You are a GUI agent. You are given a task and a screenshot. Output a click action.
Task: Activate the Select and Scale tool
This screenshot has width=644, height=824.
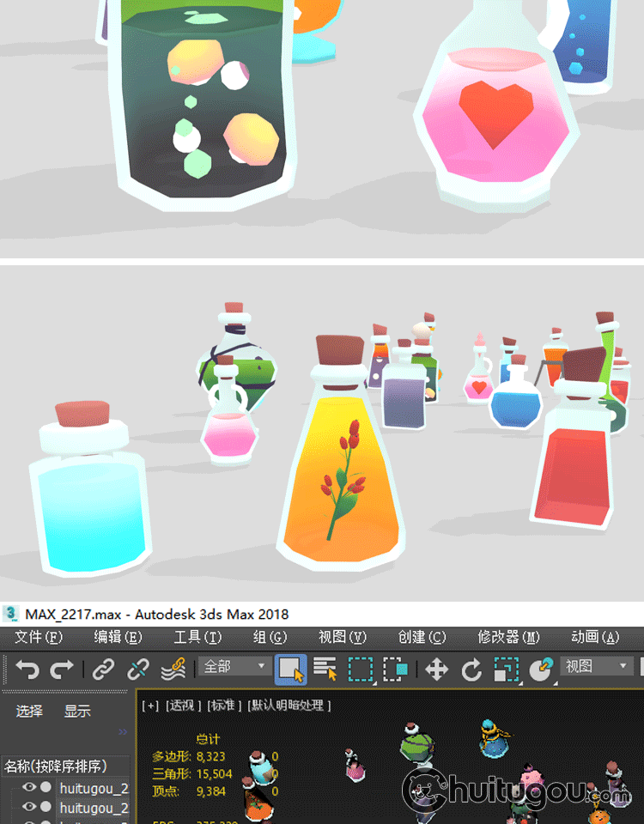click(x=507, y=669)
